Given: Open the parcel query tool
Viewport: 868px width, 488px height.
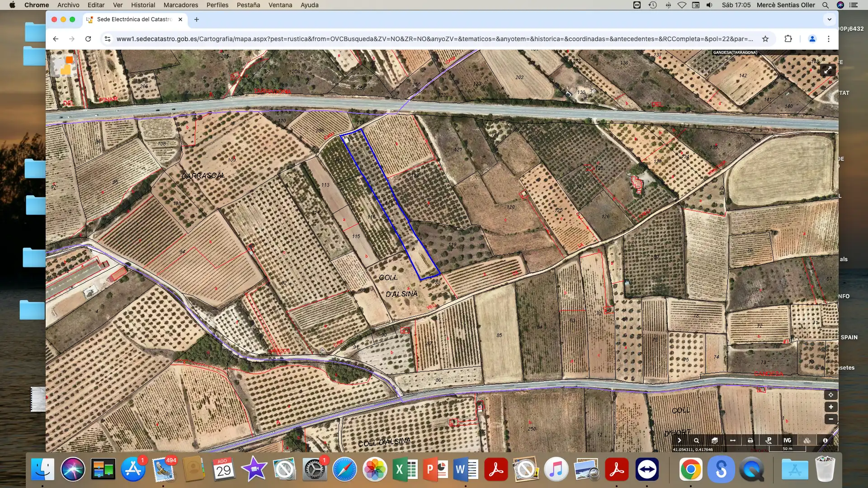Looking at the screenshot, I should [769, 441].
